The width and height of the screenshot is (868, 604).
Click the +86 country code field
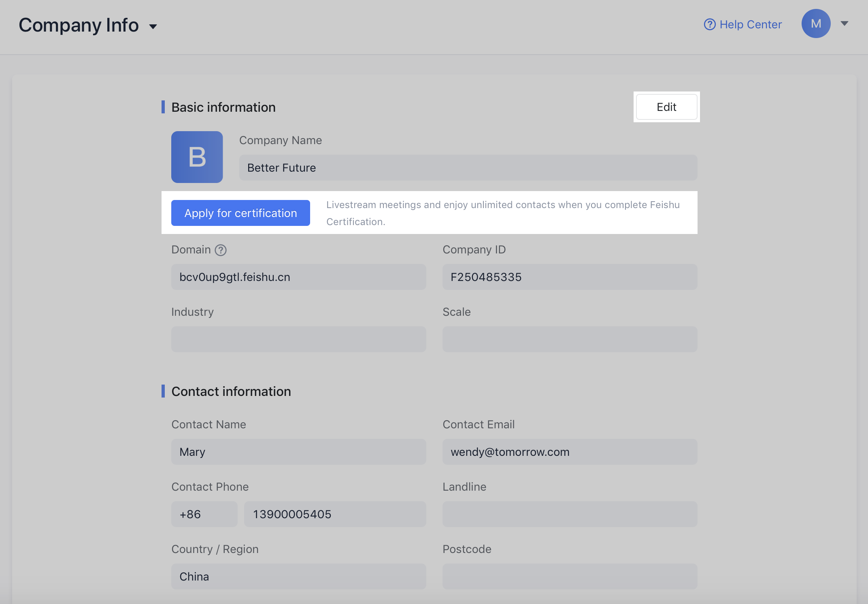point(204,514)
